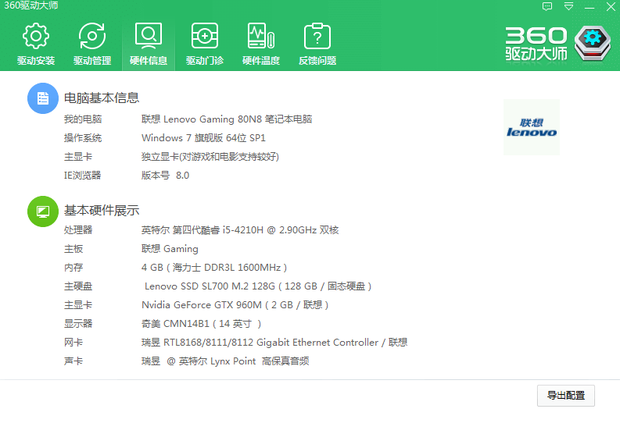This screenshot has width=620, height=430.
Task: Open the 驱动管理 refresh icon
Action: [x=92, y=36]
